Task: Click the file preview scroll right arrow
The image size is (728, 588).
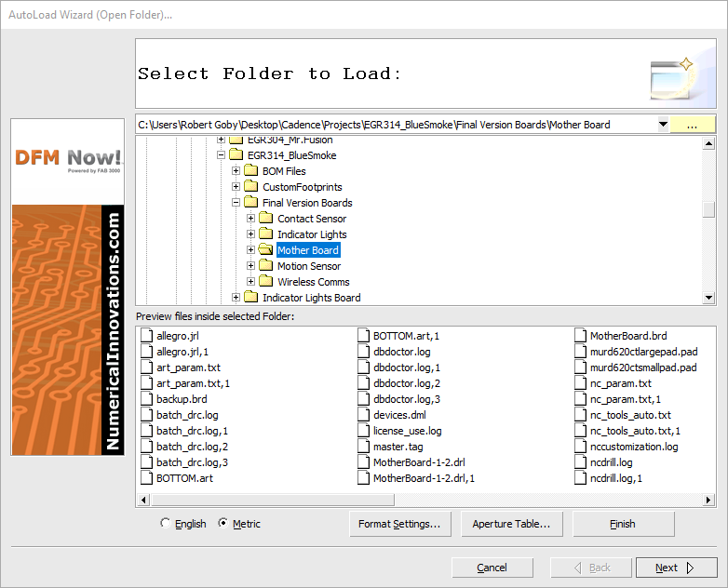Action: coord(708,500)
